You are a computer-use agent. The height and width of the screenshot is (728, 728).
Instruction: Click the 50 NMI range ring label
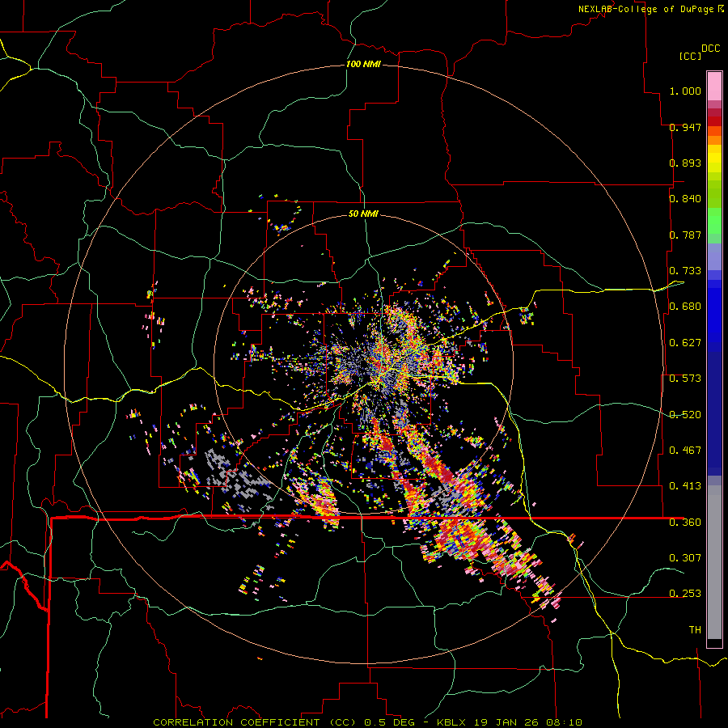pos(363,214)
